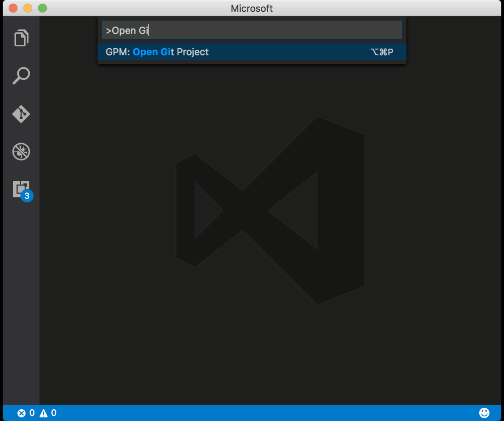The image size is (504, 421).
Task: Open feedback via the smiley icon
Action: tap(485, 413)
